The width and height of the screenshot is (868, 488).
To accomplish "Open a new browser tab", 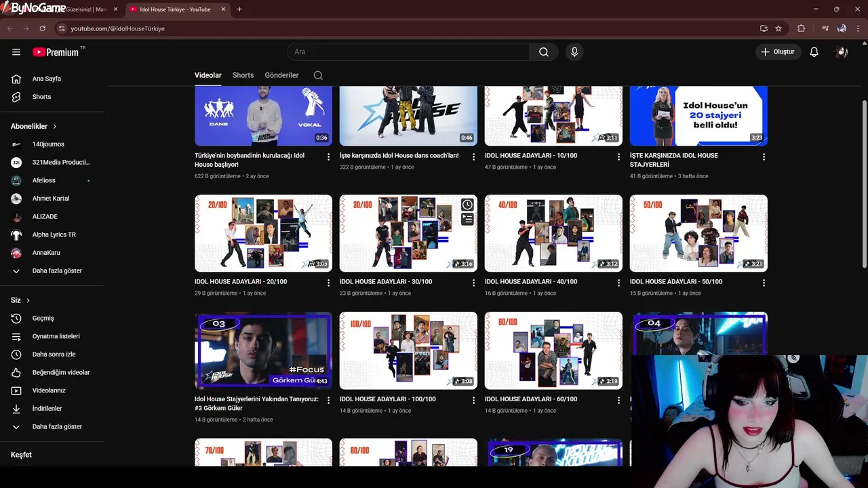I will (239, 9).
